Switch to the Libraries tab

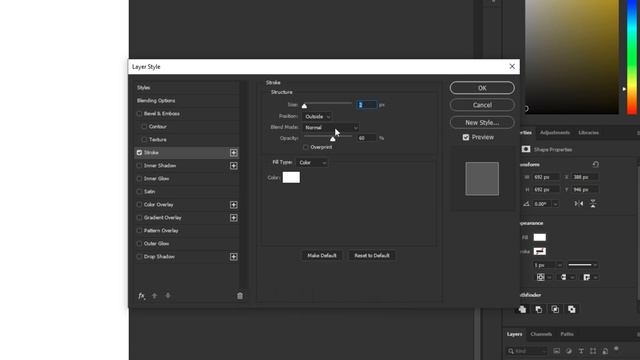pyautogui.click(x=589, y=133)
